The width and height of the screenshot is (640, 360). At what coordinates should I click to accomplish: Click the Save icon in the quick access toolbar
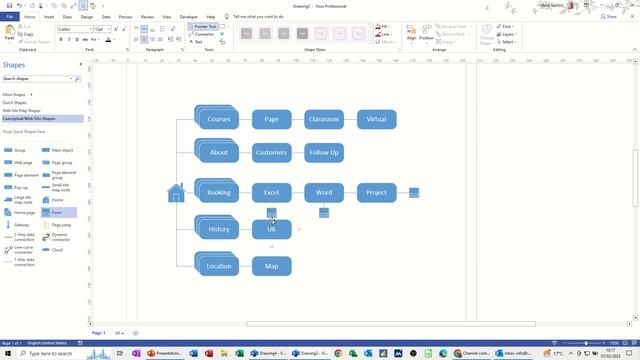coord(9,6)
